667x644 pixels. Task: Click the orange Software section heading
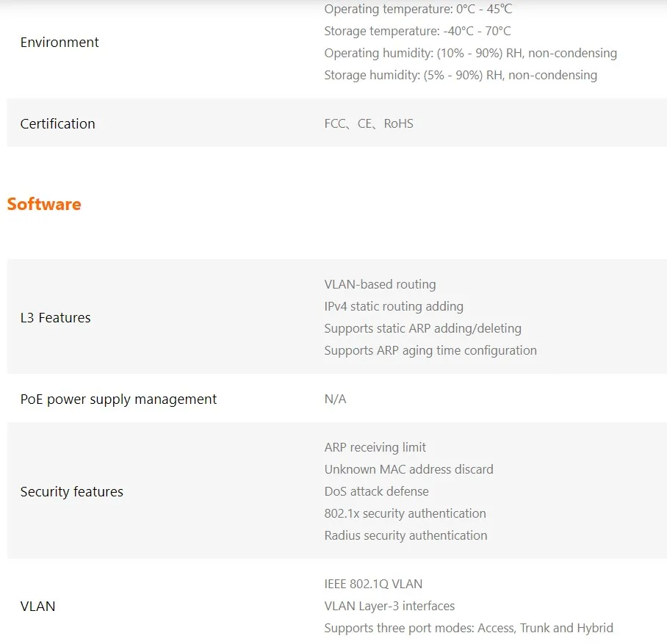point(44,204)
